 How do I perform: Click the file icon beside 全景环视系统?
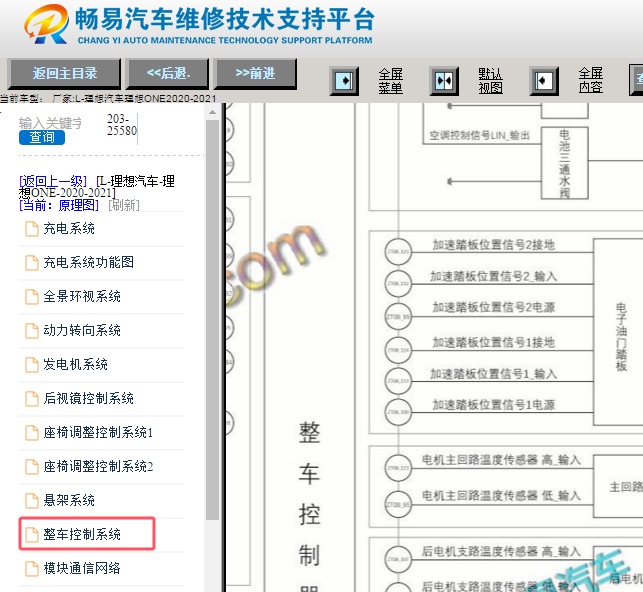(x=32, y=297)
